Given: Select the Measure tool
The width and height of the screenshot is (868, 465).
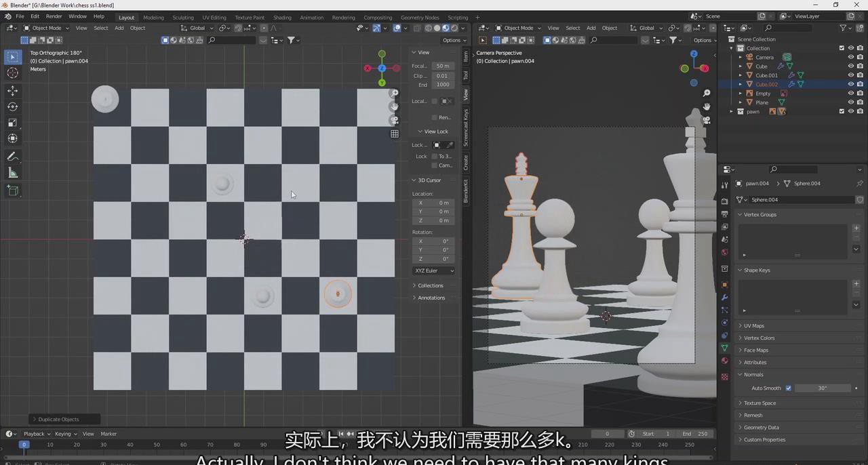Looking at the screenshot, I should 13,173.
